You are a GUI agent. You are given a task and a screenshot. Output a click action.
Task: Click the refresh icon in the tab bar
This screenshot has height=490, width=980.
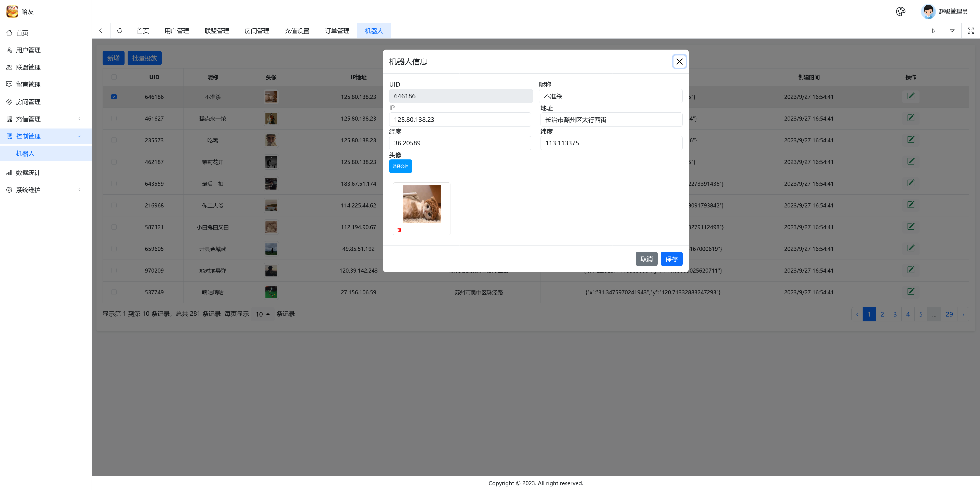(x=119, y=30)
